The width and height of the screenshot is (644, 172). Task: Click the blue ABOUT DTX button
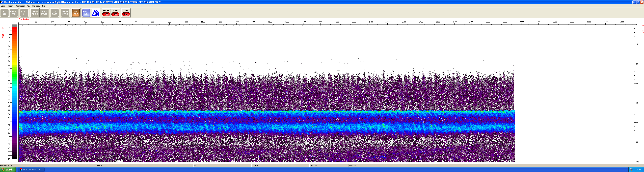86,13
